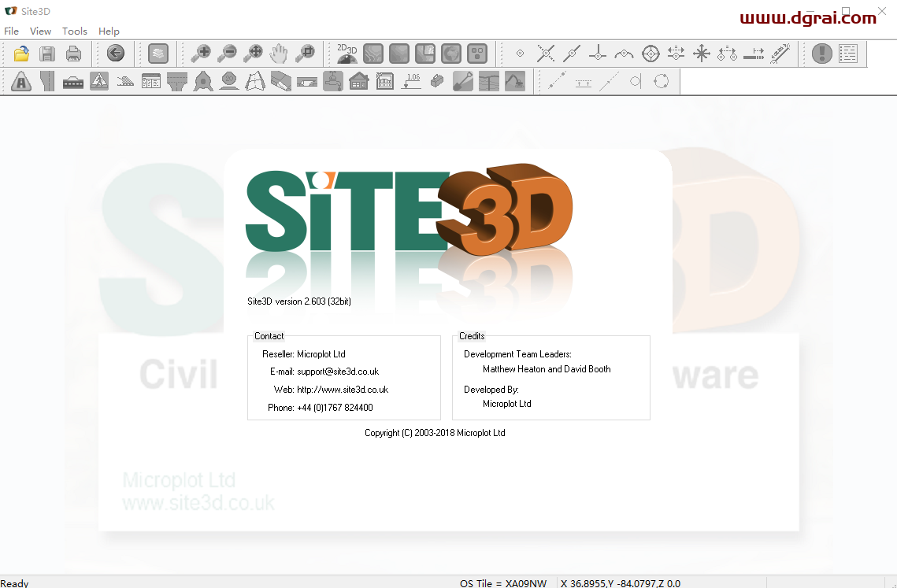Toggle the globe view icon
This screenshot has width=897, height=588.
pyautogui.click(x=450, y=54)
